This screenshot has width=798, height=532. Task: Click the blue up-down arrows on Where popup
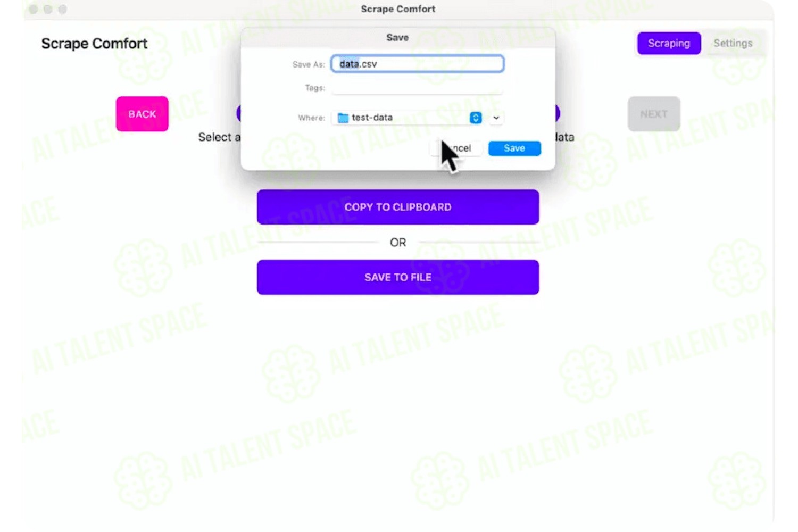(x=476, y=118)
